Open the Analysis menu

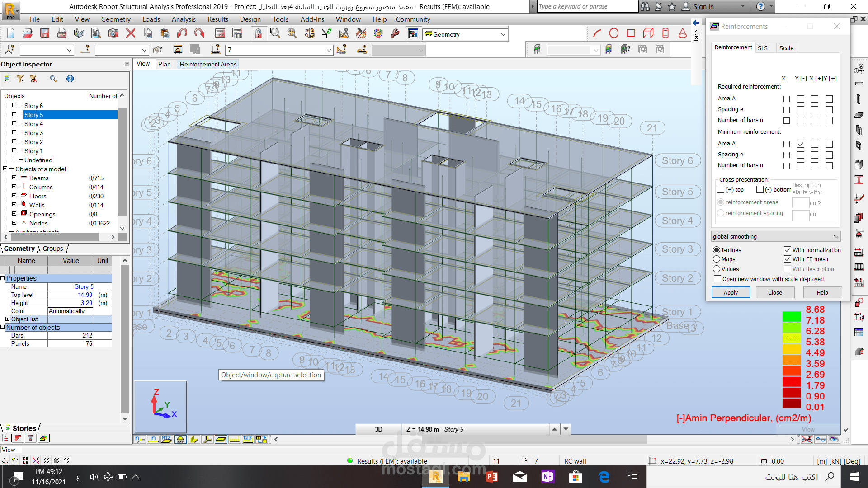click(x=184, y=19)
